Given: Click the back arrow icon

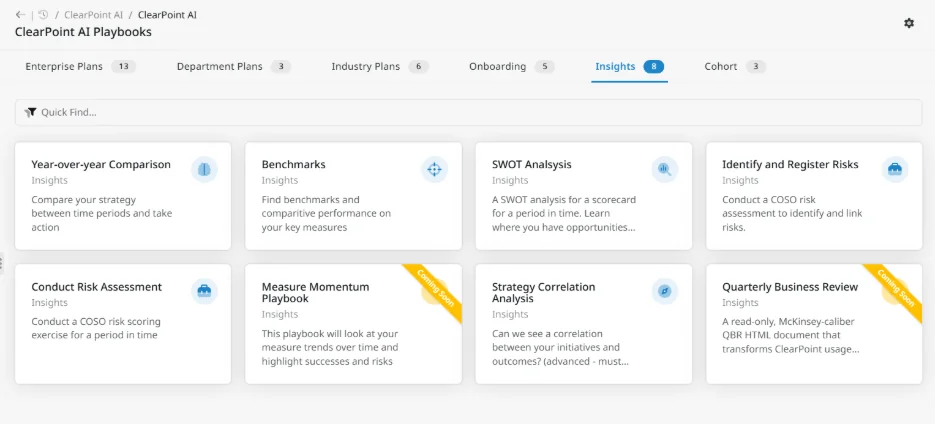Looking at the screenshot, I should point(20,15).
